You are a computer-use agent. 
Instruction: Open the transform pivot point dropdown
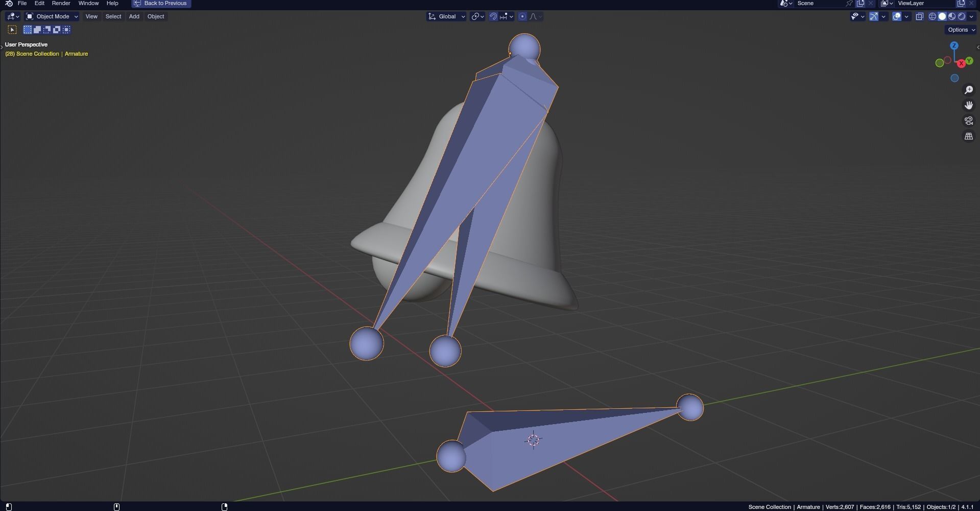click(x=477, y=16)
